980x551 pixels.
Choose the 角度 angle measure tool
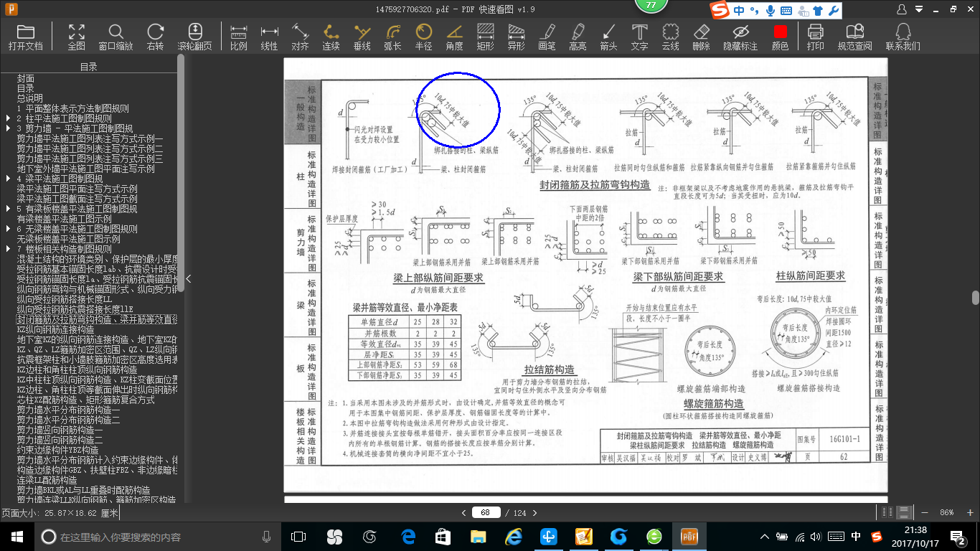[454, 37]
